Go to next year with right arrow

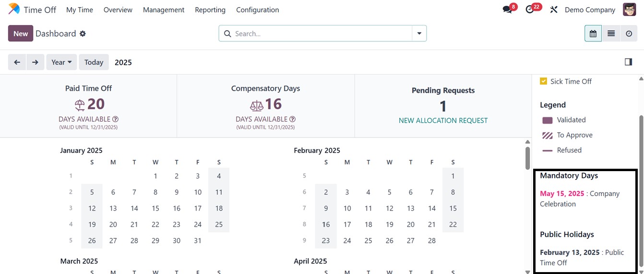click(35, 62)
